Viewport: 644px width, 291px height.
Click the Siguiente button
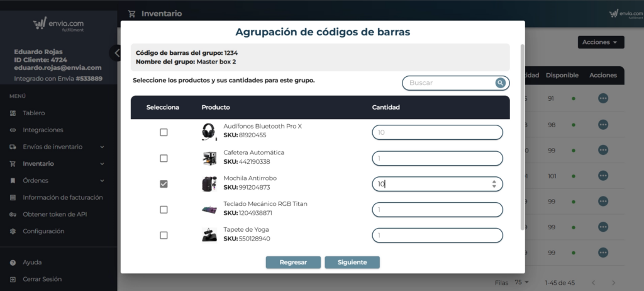(x=352, y=262)
